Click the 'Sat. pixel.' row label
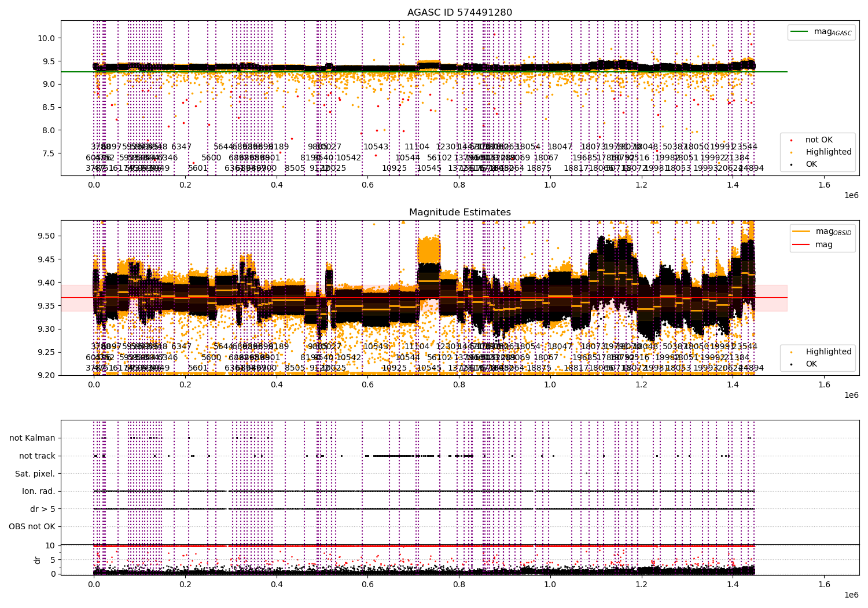 35,474
